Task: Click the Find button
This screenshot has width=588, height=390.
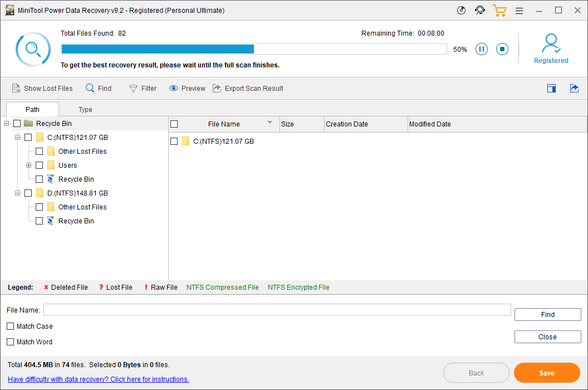Action: 547,315
